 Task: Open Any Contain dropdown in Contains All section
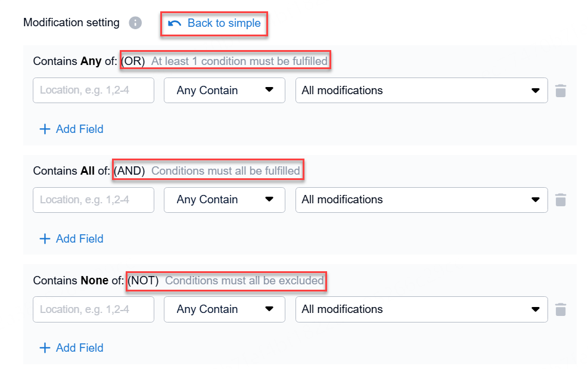pyautogui.click(x=224, y=200)
